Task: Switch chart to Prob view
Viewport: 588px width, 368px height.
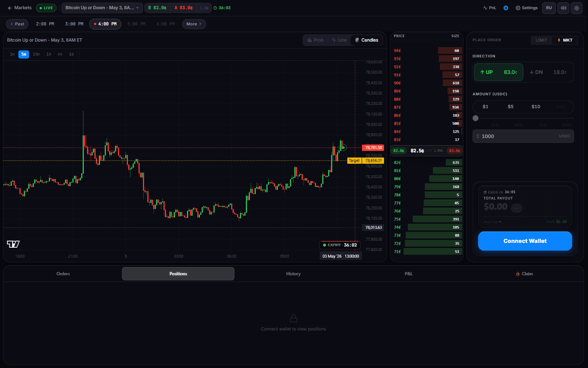Action: coord(316,40)
